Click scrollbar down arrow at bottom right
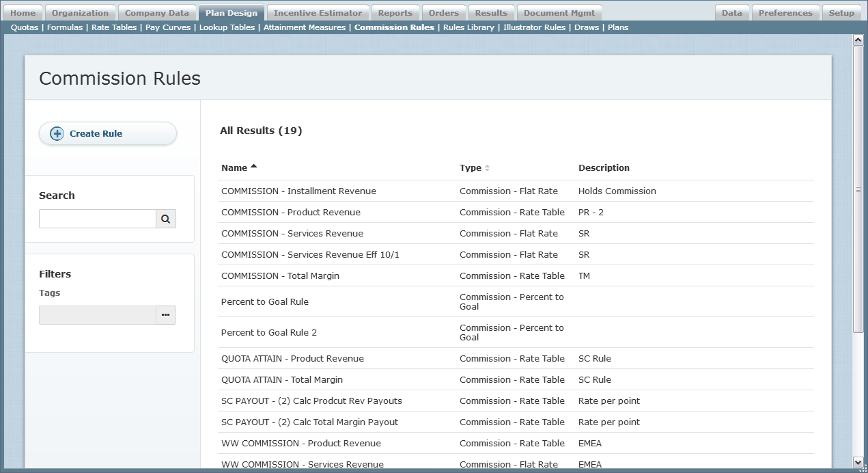Screen dimensions: 868x473 (x=858, y=462)
